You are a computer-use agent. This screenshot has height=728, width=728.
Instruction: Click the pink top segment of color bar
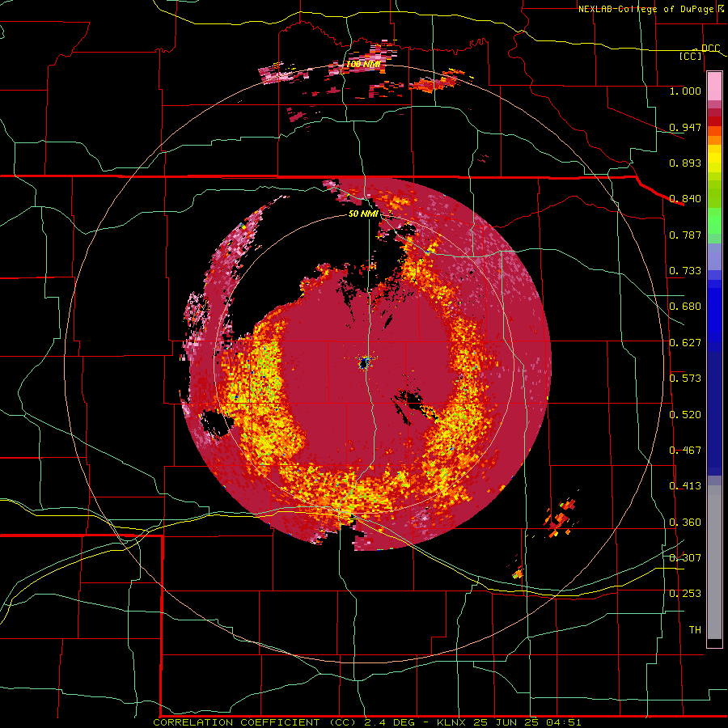coord(714,86)
